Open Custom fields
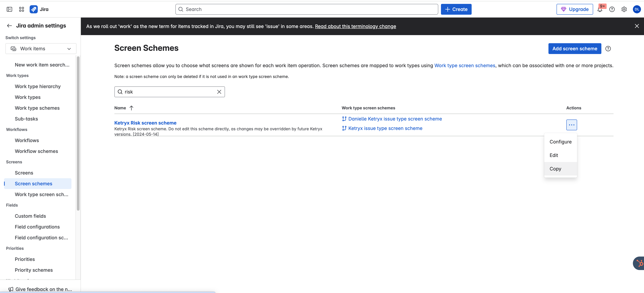Image resolution: width=644 pixels, height=293 pixels. pyautogui.click(x=30, y=216)
